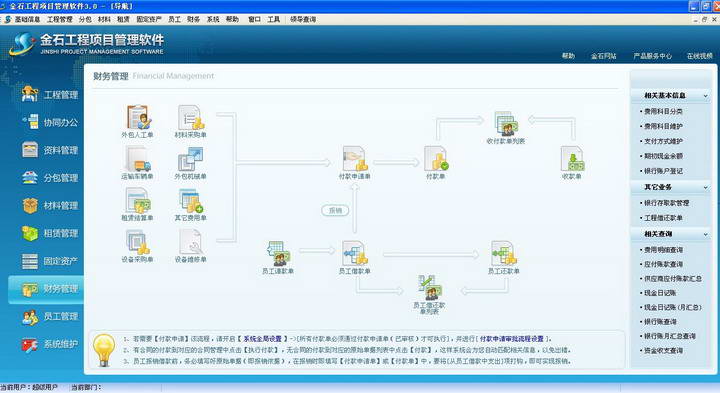Open the 租赁结算单 icon

point(137,201)
